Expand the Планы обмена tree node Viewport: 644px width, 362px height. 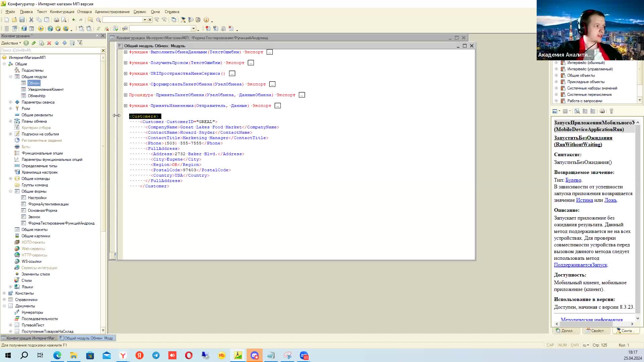[x=10, y=121]
